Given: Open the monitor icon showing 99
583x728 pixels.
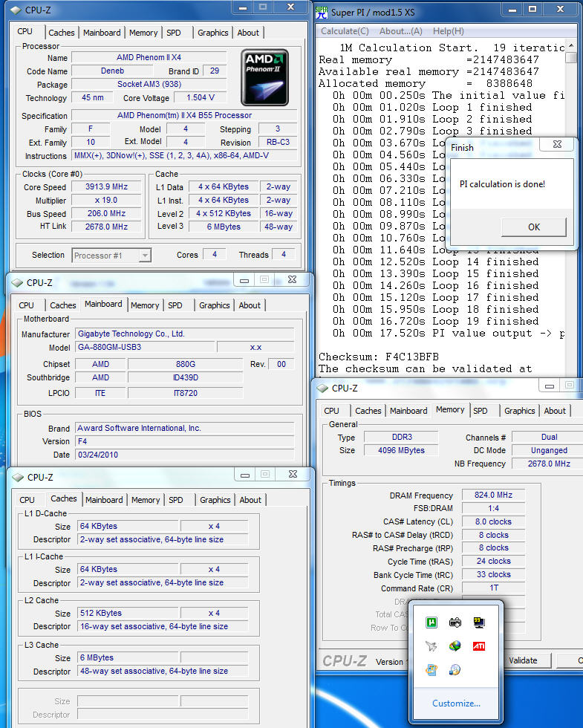Looking at the screenshot, I should coord(479,623).
